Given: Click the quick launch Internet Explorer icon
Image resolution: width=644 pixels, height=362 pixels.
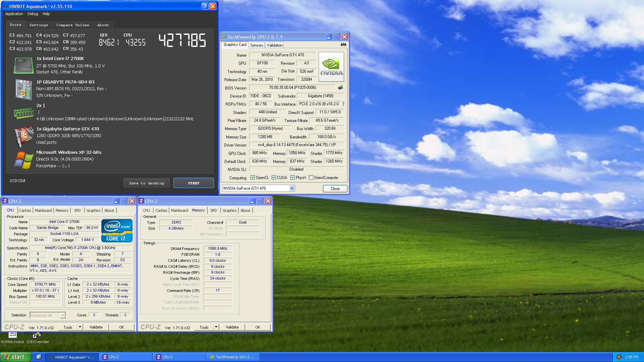Looking at the screenshot, I should tap(39, 357).
